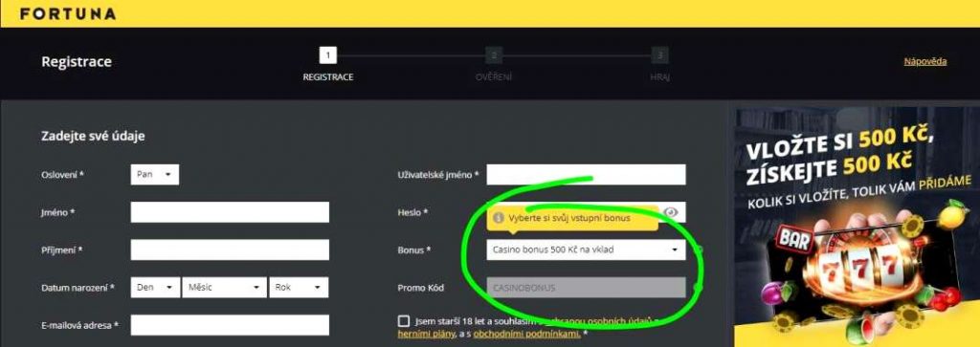Image resolution: width=980 pixels, height=347 pixels.
Task: Click the Datum narození label
Action: tap(78, 288)
